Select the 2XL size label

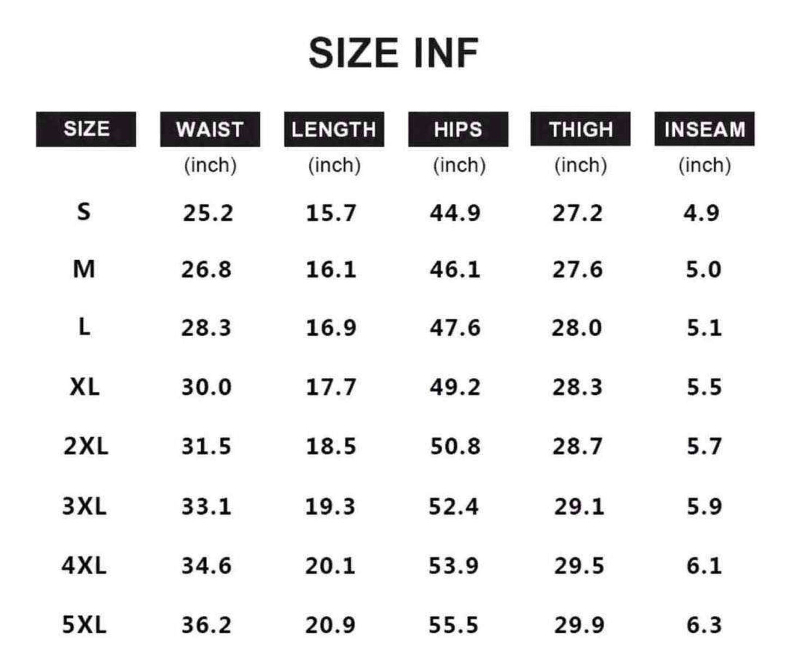(x=86, y=446)
